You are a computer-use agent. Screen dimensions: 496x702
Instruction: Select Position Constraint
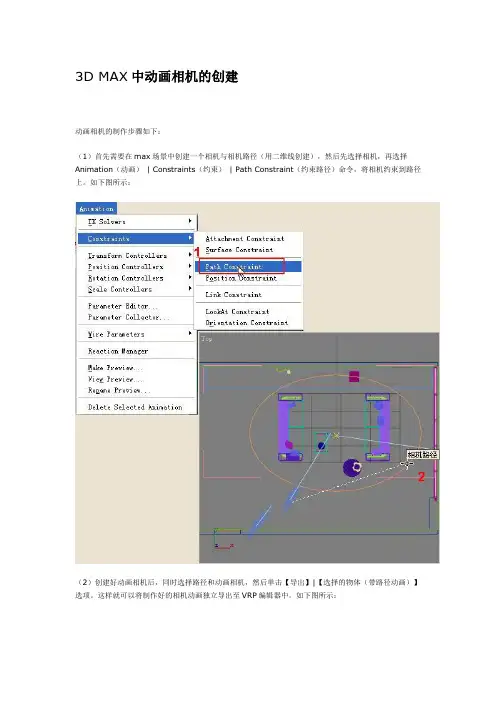[249, 278]
